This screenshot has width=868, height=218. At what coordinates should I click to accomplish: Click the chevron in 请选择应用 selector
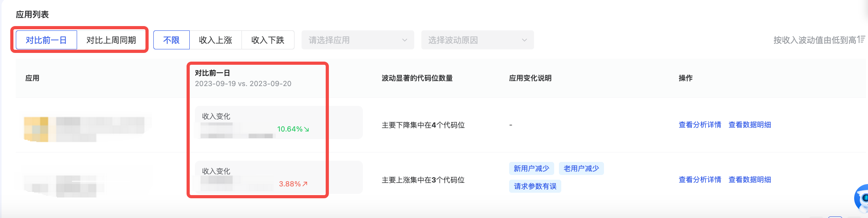404,40
